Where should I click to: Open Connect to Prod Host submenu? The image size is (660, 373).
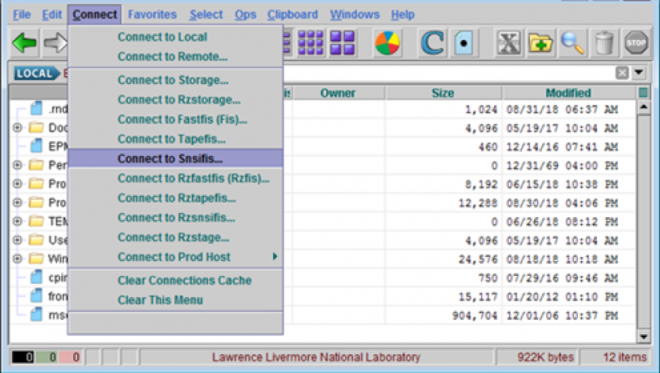point(176,257)
